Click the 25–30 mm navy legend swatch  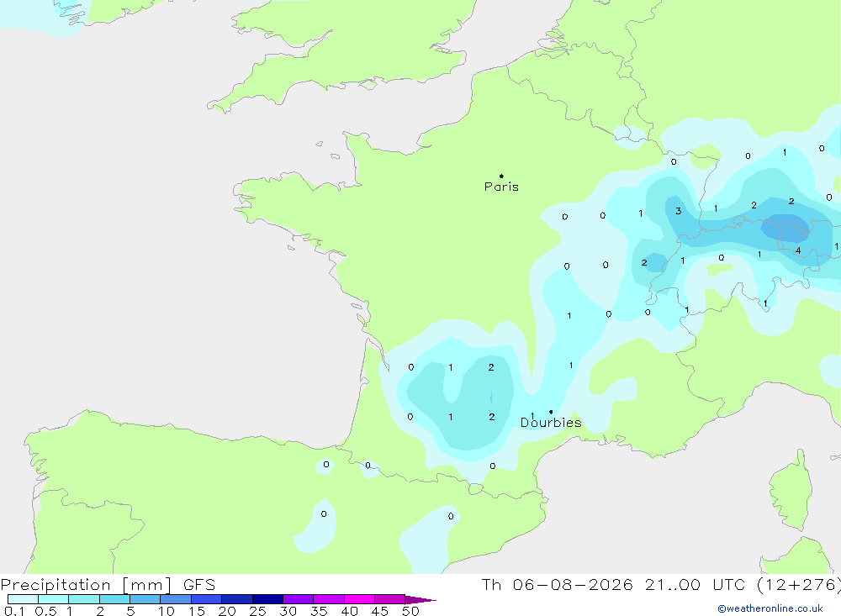coord(267,599)
